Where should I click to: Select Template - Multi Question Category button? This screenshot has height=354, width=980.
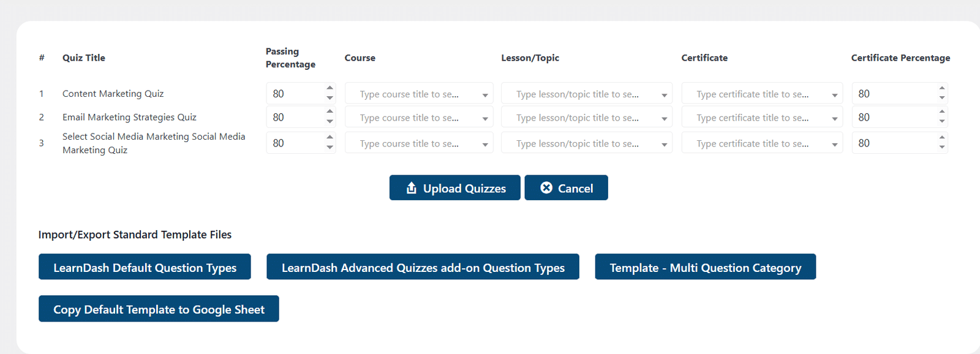705,267
